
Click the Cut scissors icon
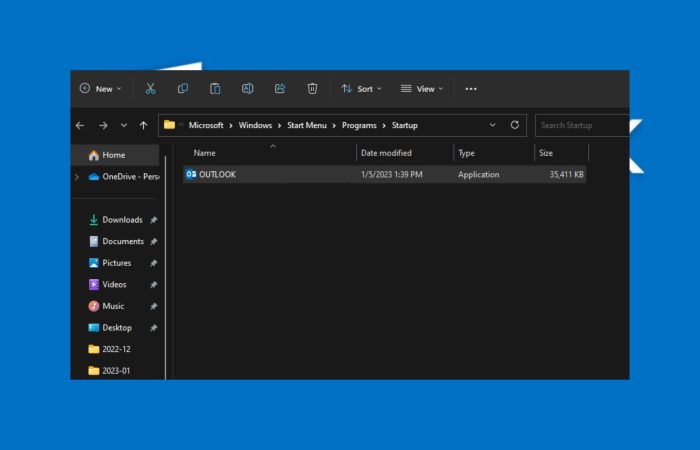150,88
